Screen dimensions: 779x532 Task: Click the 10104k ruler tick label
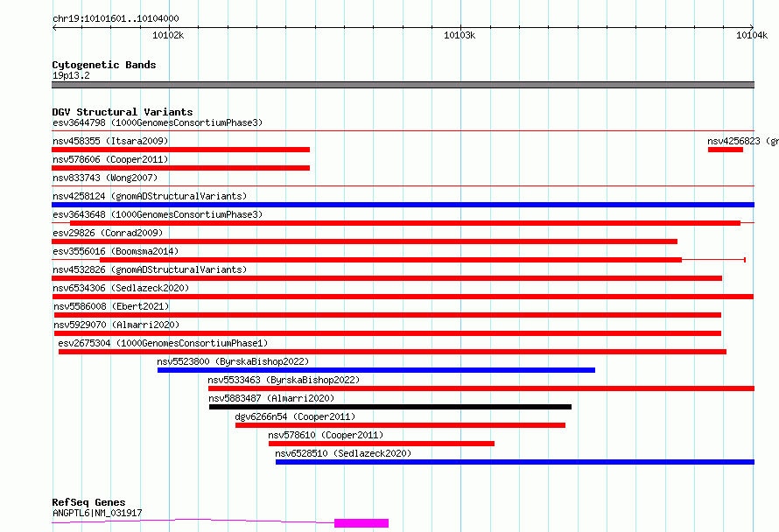(x=752, y=35)
